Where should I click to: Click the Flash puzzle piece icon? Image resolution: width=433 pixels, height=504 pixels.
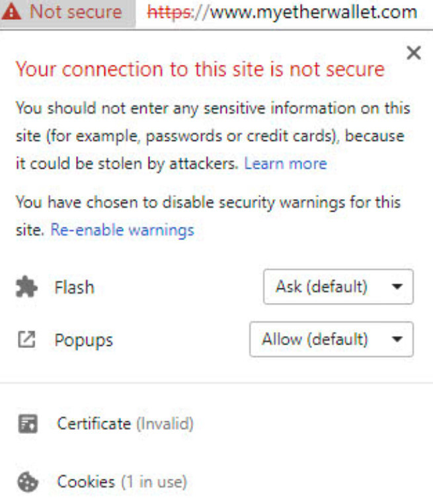point(26,287)
